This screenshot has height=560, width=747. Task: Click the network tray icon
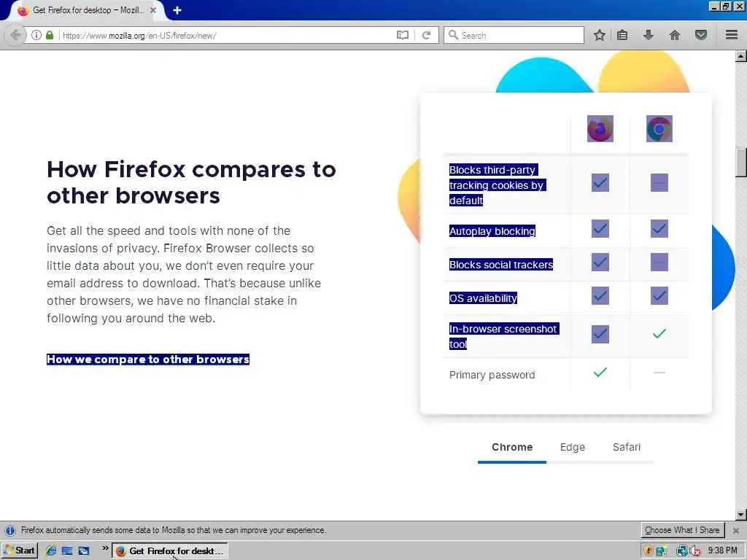coord(681,551)
